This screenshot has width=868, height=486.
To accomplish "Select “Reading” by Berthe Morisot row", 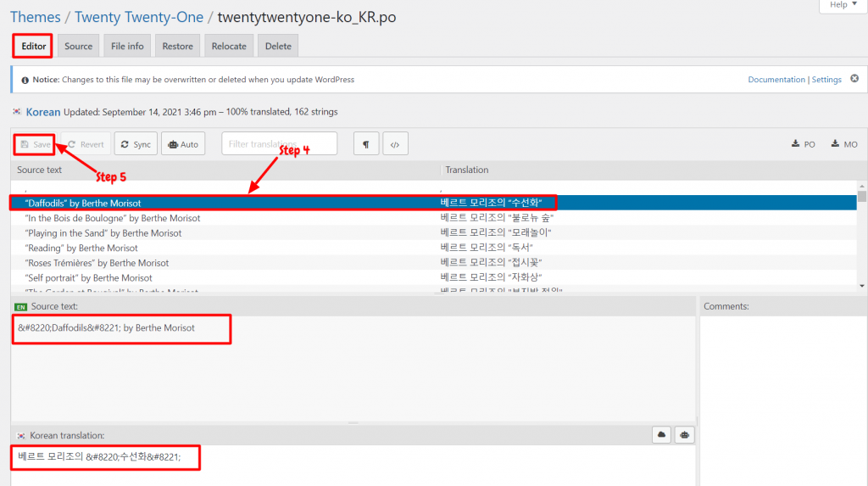I will pos(433,248).
